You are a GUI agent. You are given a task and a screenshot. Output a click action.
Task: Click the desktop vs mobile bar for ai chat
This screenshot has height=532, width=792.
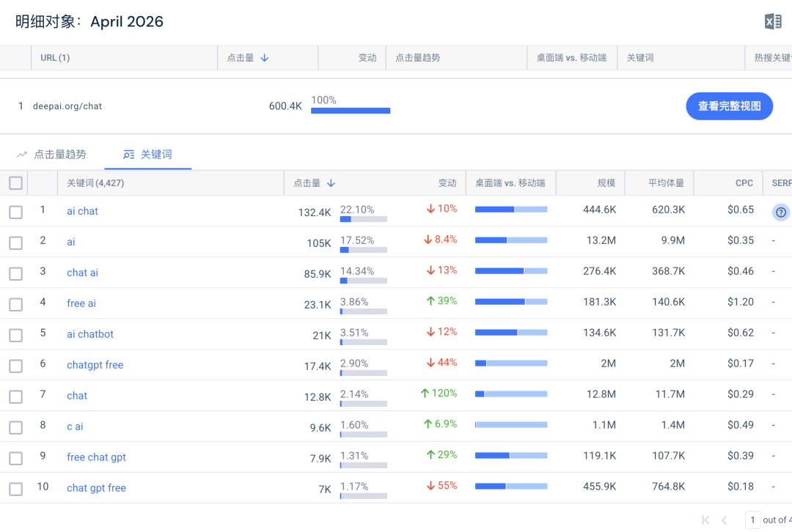point(511,210)
